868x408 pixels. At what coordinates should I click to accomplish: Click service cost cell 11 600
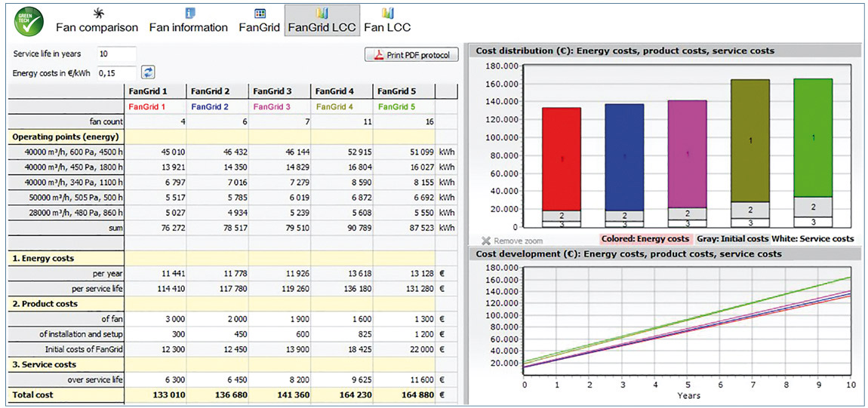(404, 380)
